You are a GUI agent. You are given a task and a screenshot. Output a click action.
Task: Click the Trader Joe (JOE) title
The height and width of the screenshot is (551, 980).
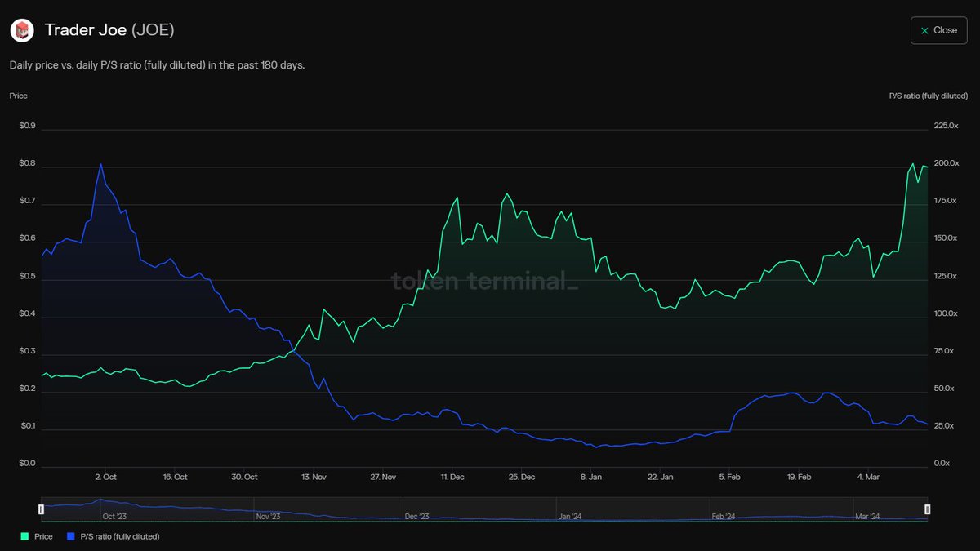(x=109, y=30)
